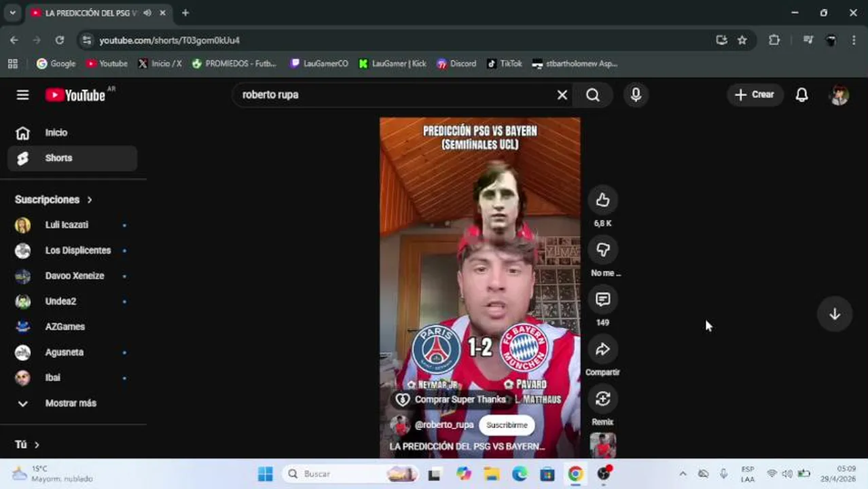Expand Mostrar más subscriptions
868x489 pixels.
(x=73, y=403)
